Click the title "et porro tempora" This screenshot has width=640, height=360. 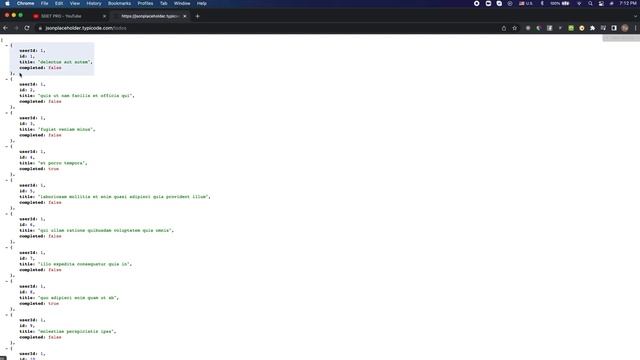(62, 163)
